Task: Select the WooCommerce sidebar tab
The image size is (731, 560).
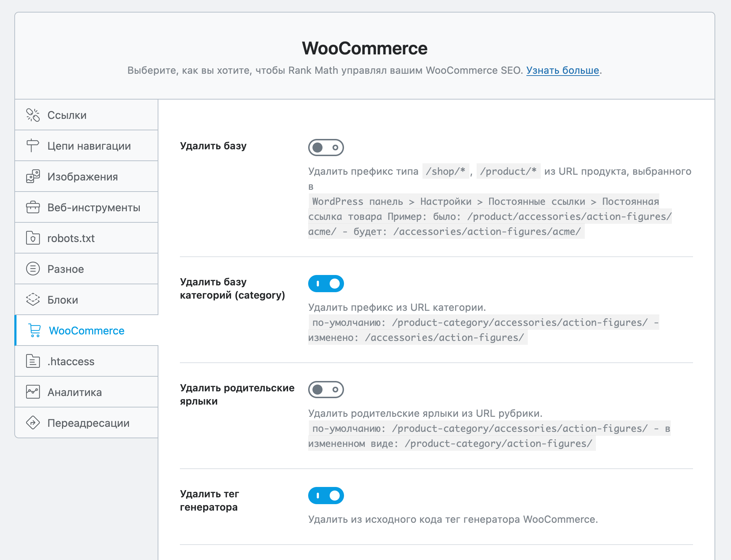Action: [x=86, y=330]
